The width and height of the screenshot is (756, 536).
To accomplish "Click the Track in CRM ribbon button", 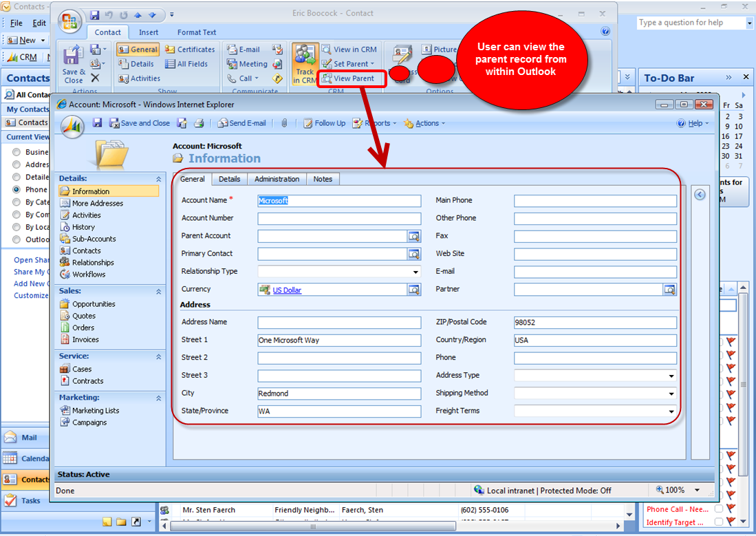I will [305, 65].
